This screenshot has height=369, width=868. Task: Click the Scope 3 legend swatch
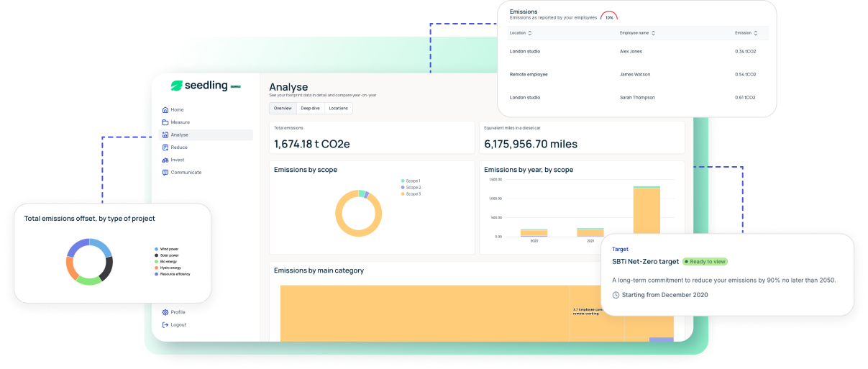[x=403, y=194]
